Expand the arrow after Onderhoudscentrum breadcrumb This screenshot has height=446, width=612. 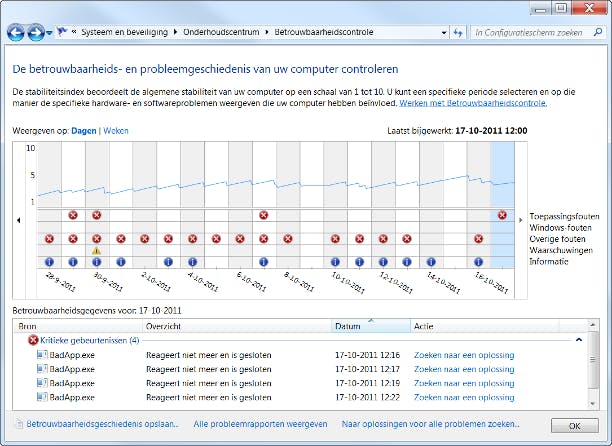pyautogui.click(x=267, y=32)
